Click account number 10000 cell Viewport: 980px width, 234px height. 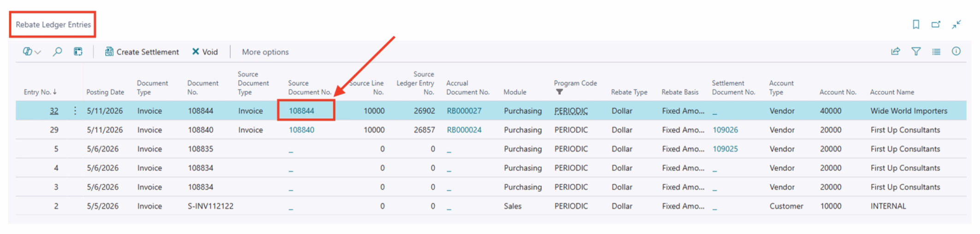tap(830, 206)
